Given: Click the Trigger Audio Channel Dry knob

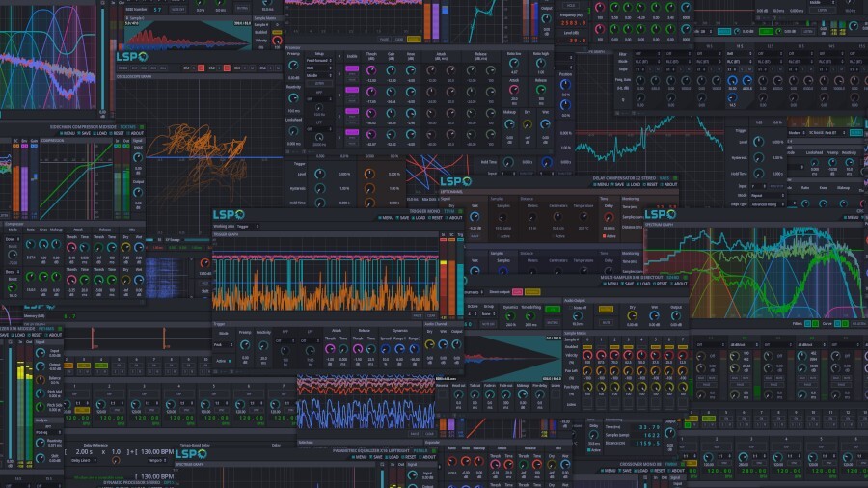Looking at the screenshot, I should pos(429,344).
